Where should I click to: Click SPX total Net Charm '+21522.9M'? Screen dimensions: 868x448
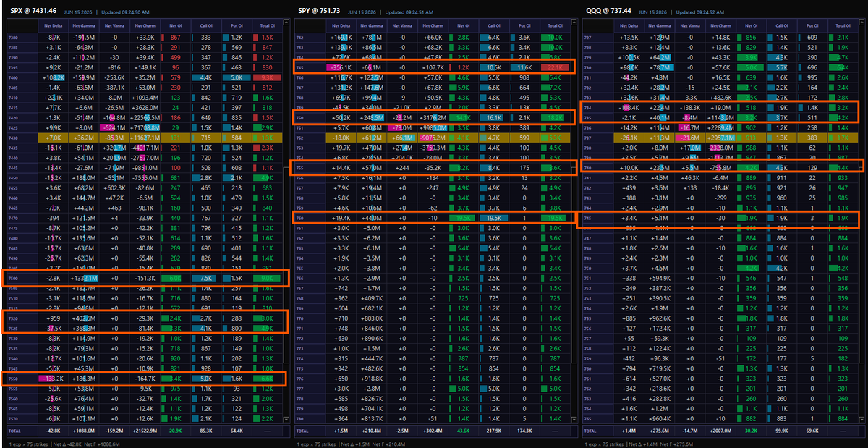(x=146, y=431)
